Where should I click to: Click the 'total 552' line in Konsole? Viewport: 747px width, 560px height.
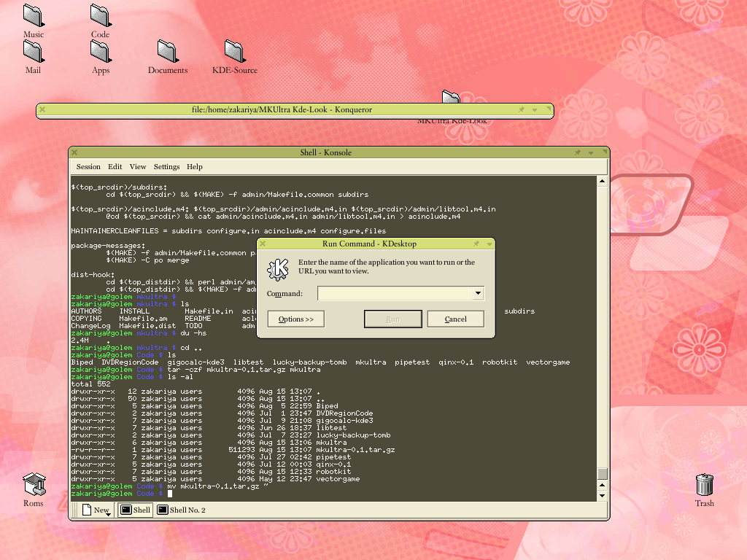click(90, 384)
